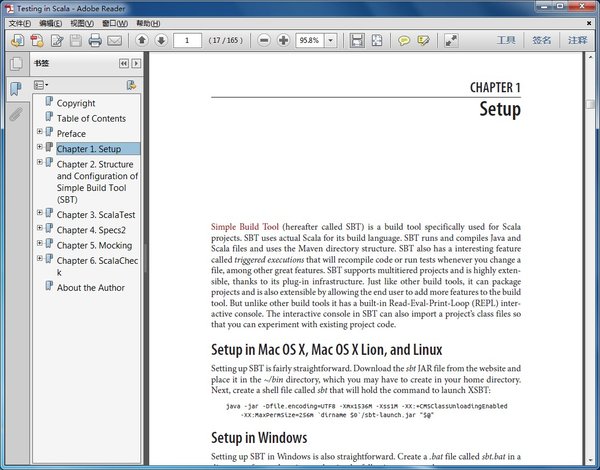Show the page thumbnails panel icon
The image size is (600, 470).
[x=16, y=64]
